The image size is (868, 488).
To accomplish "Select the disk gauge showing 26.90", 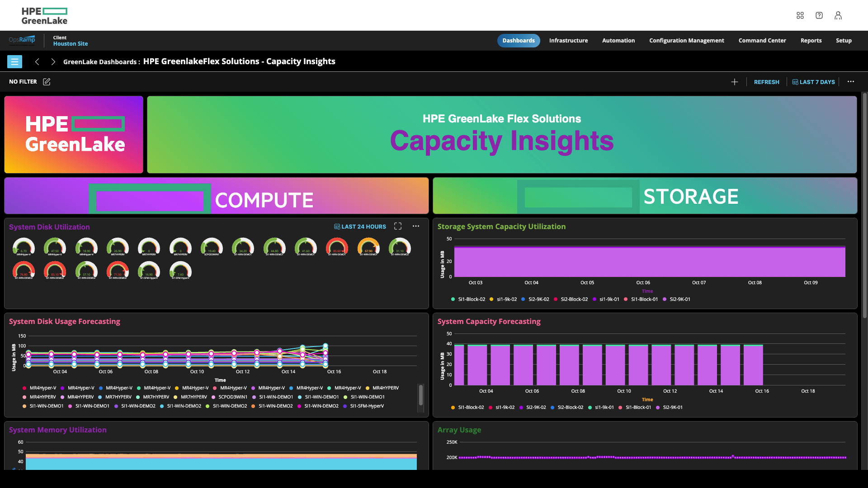I will click(x=118, y=247).
